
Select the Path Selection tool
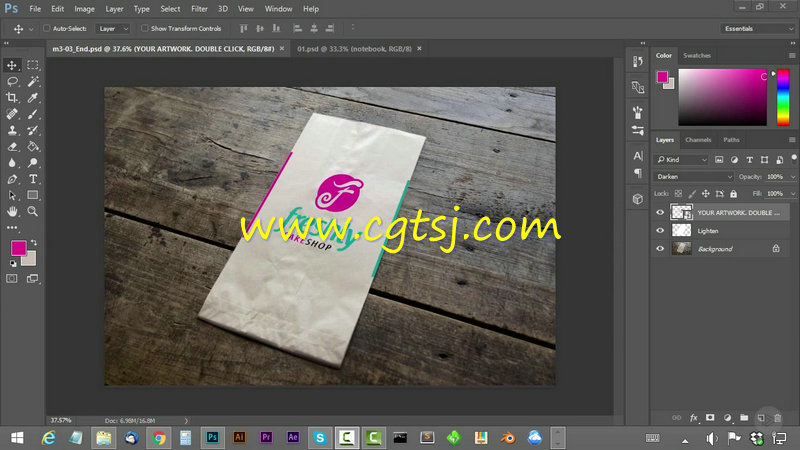click(x=12, y=195)
